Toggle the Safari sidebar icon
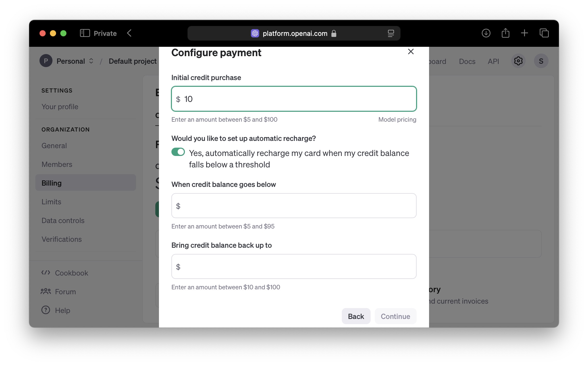 coord(85,33)
